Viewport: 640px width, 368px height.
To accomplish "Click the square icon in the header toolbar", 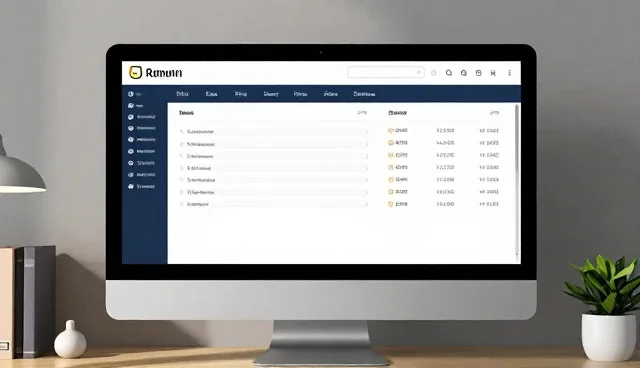I will (x=478, y=73).
